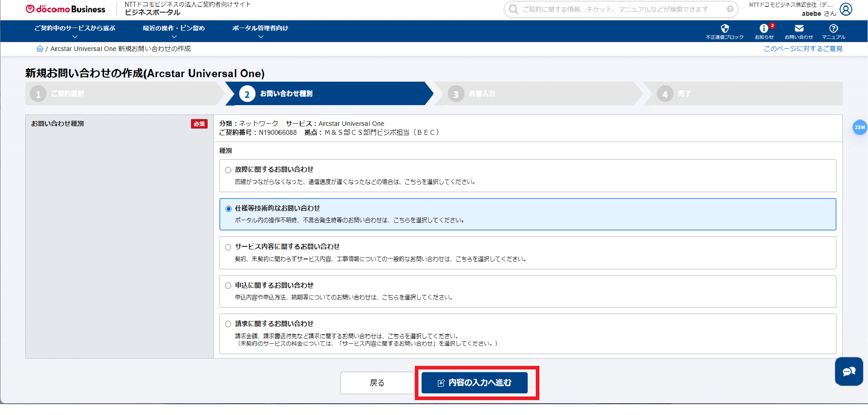Expand ポータル管理者向け menu
The width and height of the screenshot is (868, 415).
[x=260, y=31]
